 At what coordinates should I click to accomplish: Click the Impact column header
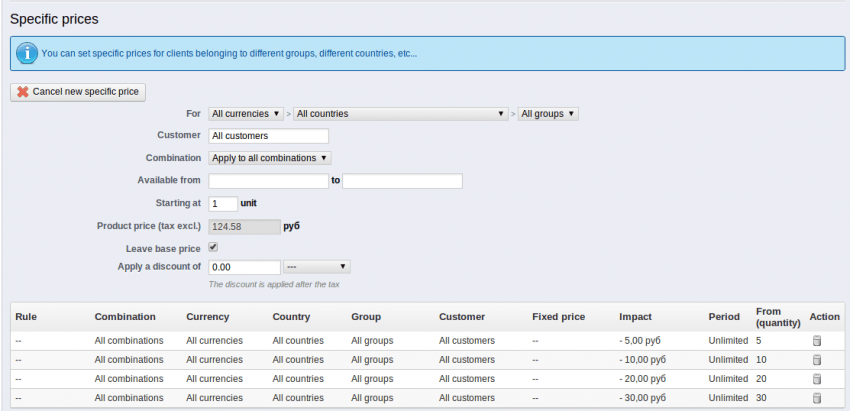coord(635,317)
